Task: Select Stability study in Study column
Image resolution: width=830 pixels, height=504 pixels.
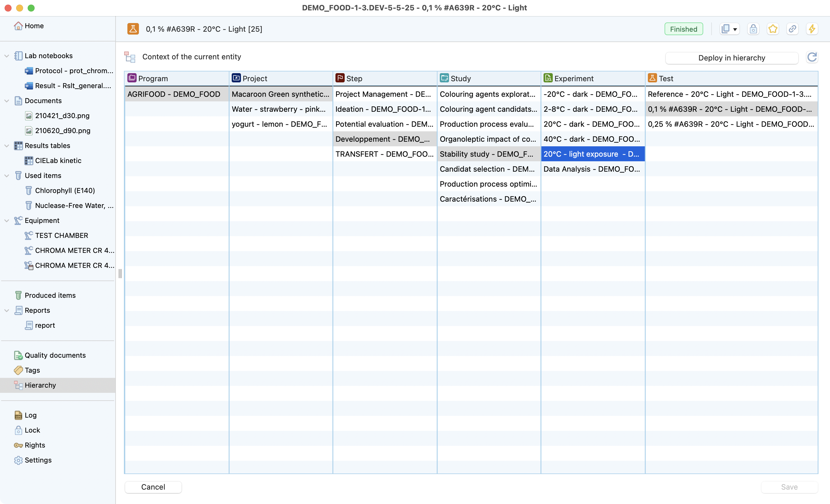Action: pyautogui.click(x=486, y=154)
